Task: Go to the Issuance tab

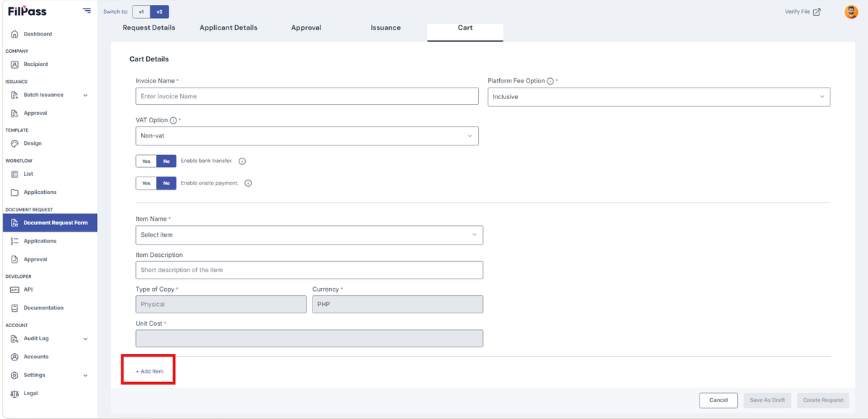Action: pyautogui.click(x=386, y=27)
